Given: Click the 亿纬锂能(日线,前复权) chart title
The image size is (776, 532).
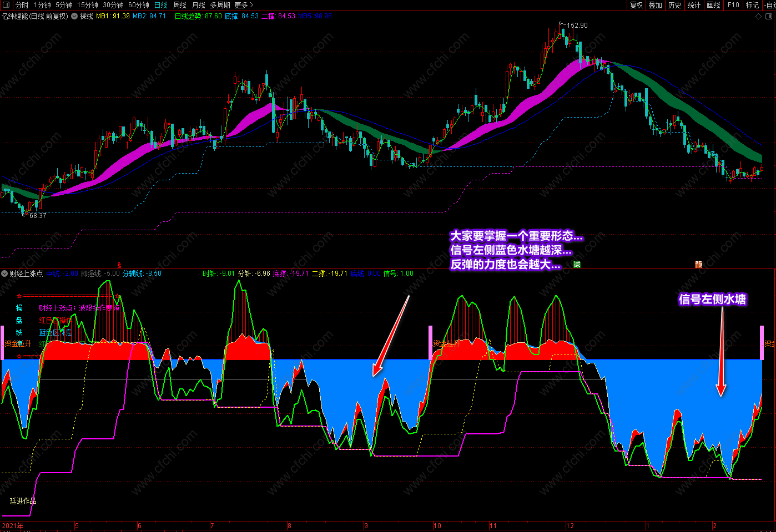Looking at the screenshot, I should coord(35,16).
